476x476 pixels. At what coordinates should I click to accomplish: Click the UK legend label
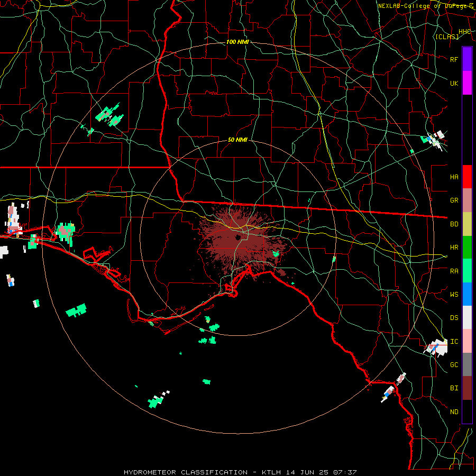tap(454, 83)
